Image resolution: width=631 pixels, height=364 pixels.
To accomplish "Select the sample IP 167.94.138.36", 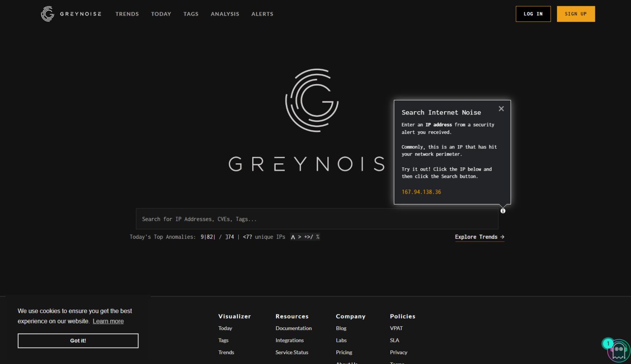I will click(x=421, y=192).
